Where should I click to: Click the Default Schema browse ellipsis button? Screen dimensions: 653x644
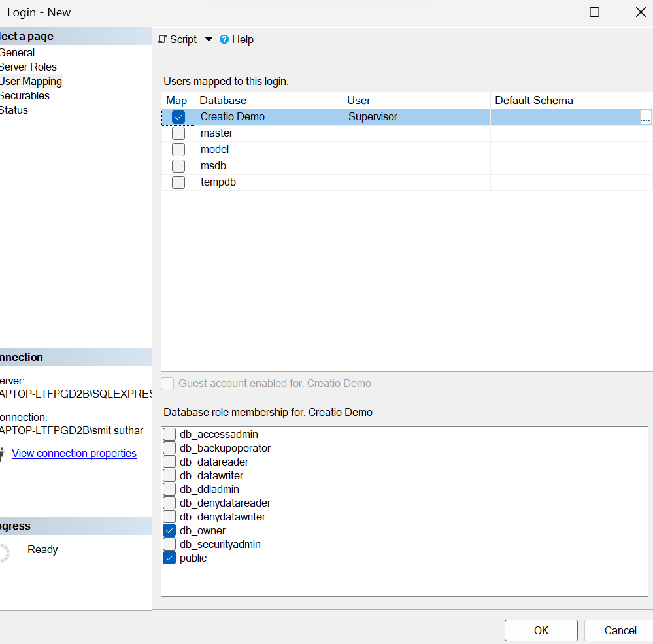click(645, 117)
